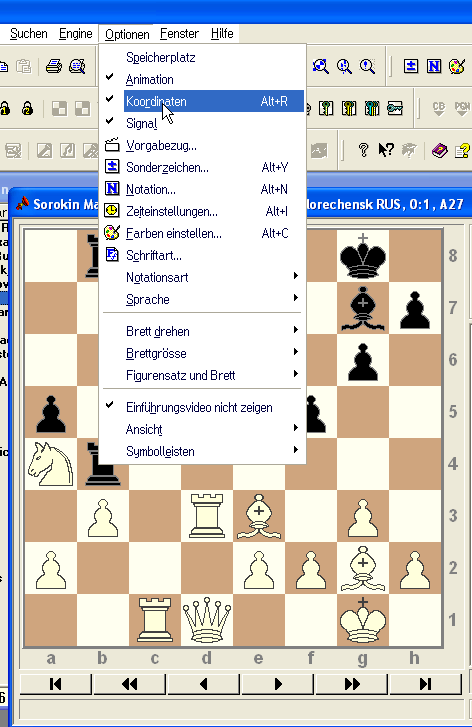This screenshot has width=472, height=727.
Task: Open Sonderzeichen dialog from the menu
Action: coord(204,167)
